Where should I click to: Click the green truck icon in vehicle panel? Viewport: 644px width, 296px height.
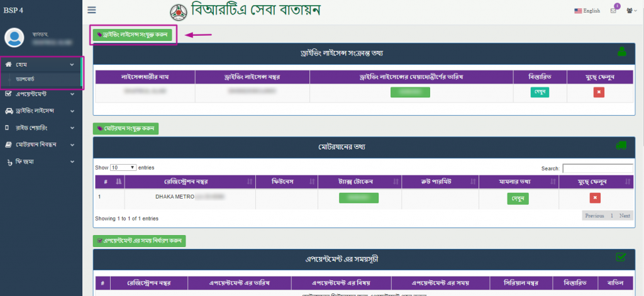tap(621, 145)
